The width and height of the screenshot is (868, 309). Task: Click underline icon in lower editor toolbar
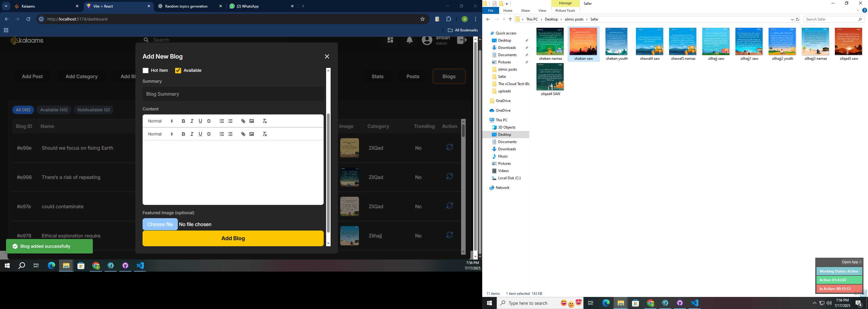pyautogui.click(x=200, y=134)
